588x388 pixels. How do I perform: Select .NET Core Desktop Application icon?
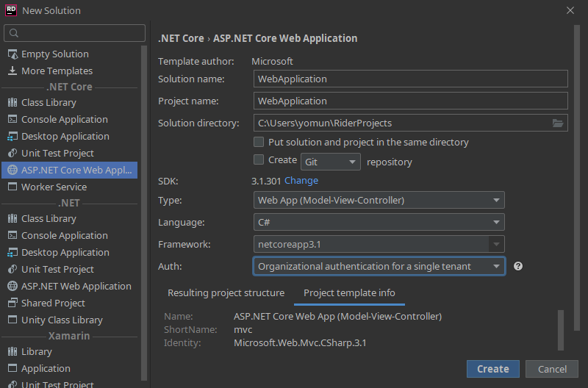12,136
